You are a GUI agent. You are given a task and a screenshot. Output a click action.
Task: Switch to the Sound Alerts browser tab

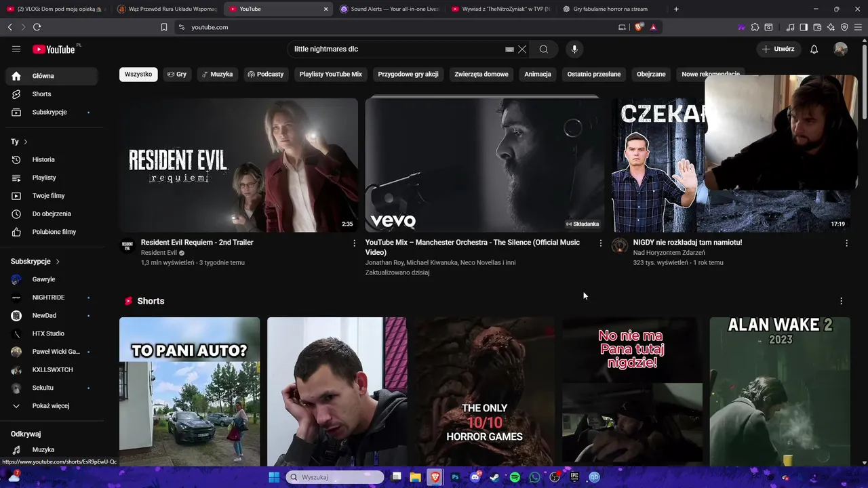point(389,9)
